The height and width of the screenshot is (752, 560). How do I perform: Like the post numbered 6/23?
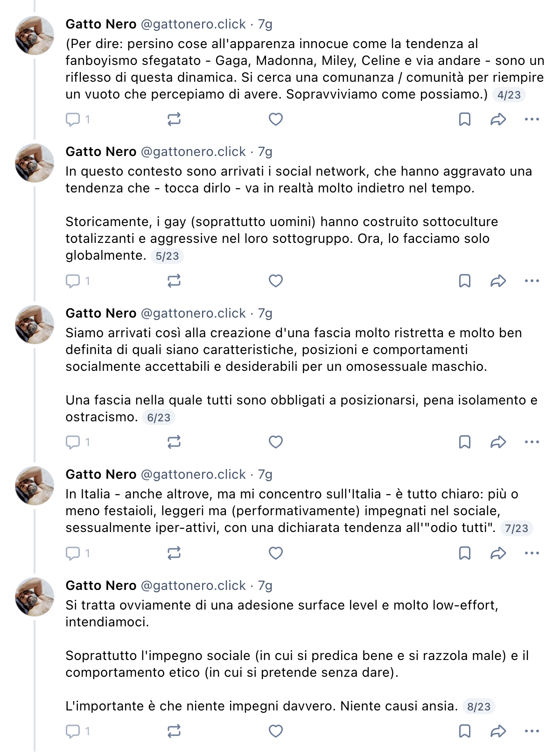276,442
